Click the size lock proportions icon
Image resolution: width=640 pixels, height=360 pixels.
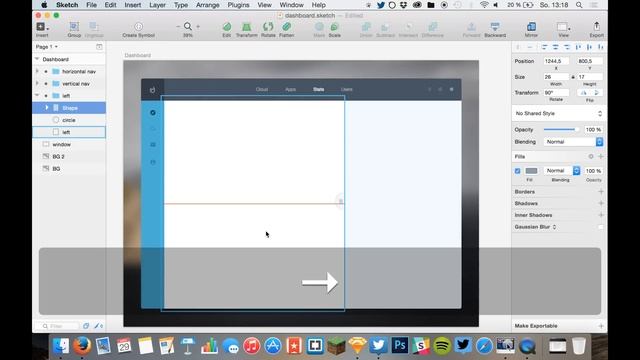[x=573, y=77]
